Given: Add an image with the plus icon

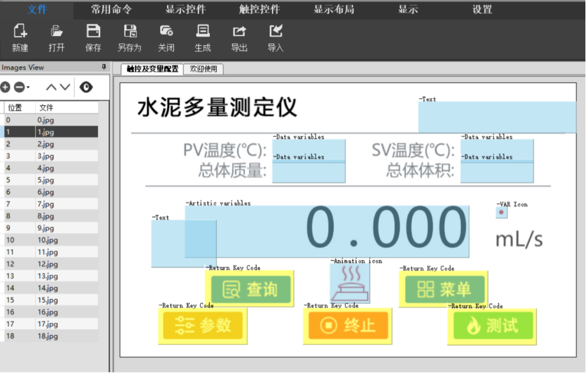Looking at the screenshot, I should pyautogui.click(x=5, y=88).
